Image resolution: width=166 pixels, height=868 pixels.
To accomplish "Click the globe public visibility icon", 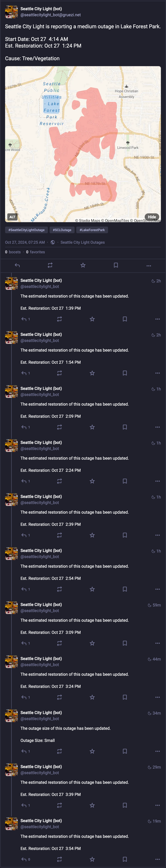I will point(53,242).
